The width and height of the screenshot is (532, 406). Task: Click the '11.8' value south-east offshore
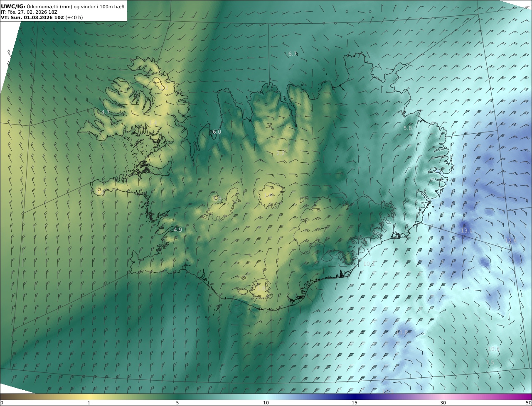point(401,332)
